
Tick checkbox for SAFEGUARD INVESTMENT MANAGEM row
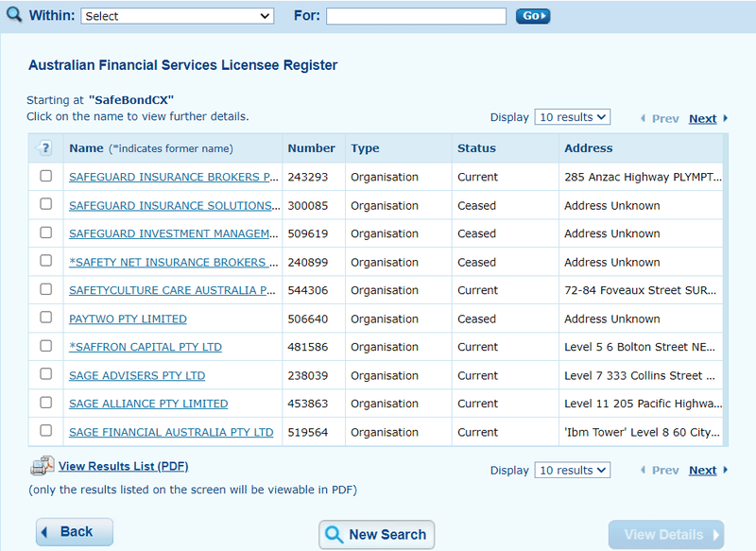point(45,232)
